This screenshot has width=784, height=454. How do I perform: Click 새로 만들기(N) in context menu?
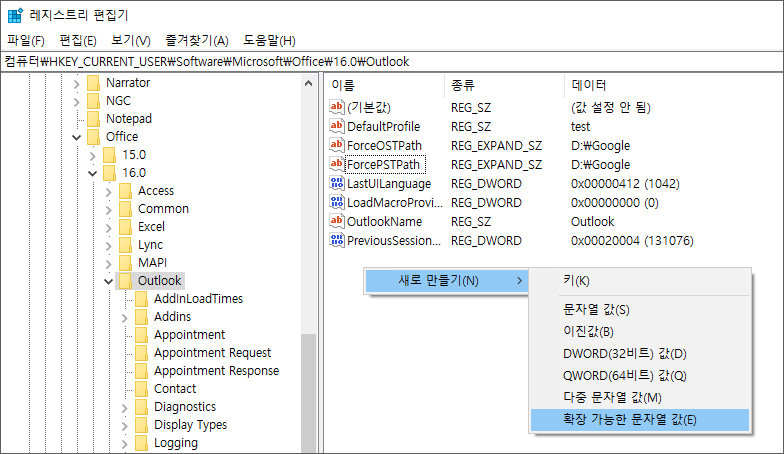pyautogui.click(x=446, y=280)
